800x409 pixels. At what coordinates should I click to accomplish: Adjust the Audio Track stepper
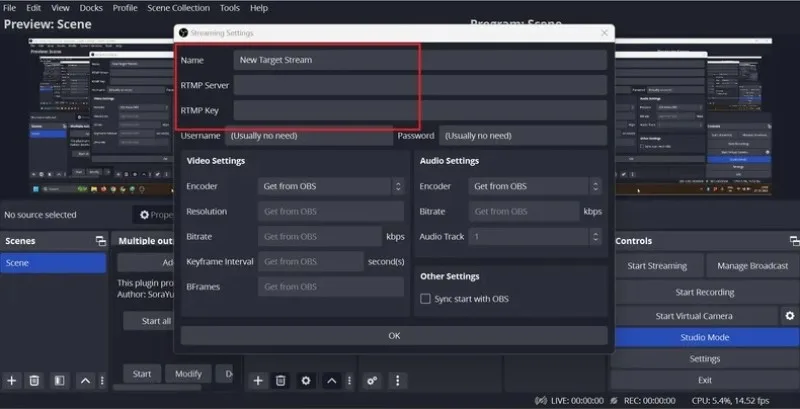pos(595,237)
